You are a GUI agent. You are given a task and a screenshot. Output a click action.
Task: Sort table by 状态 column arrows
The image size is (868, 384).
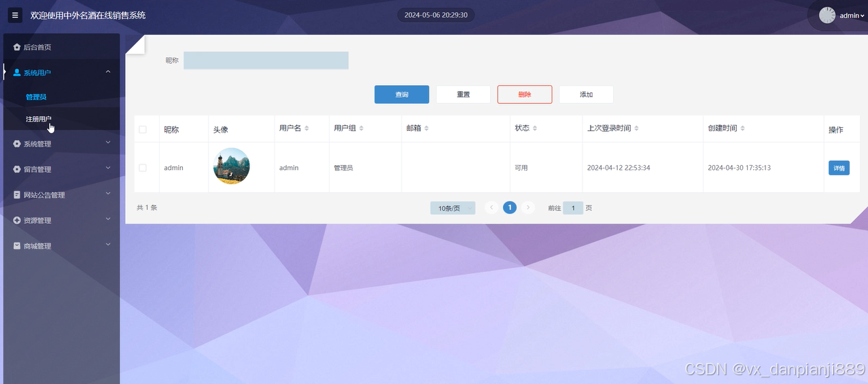535,128
